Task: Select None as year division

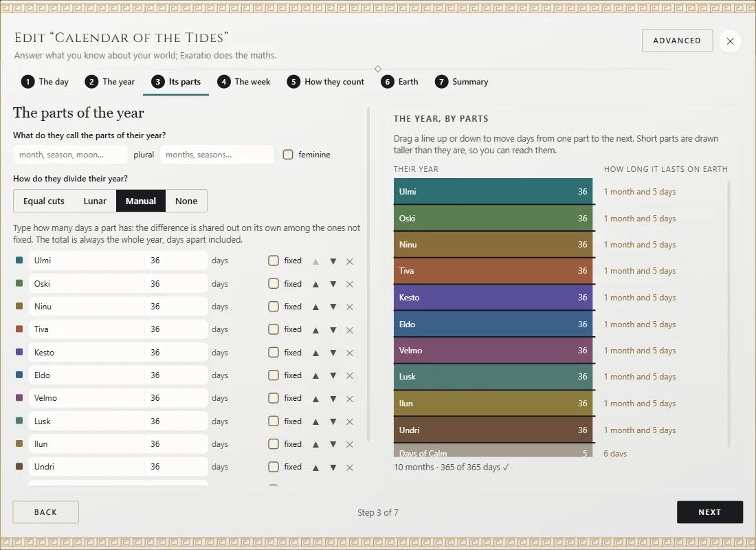Action: tap(186, 201)
